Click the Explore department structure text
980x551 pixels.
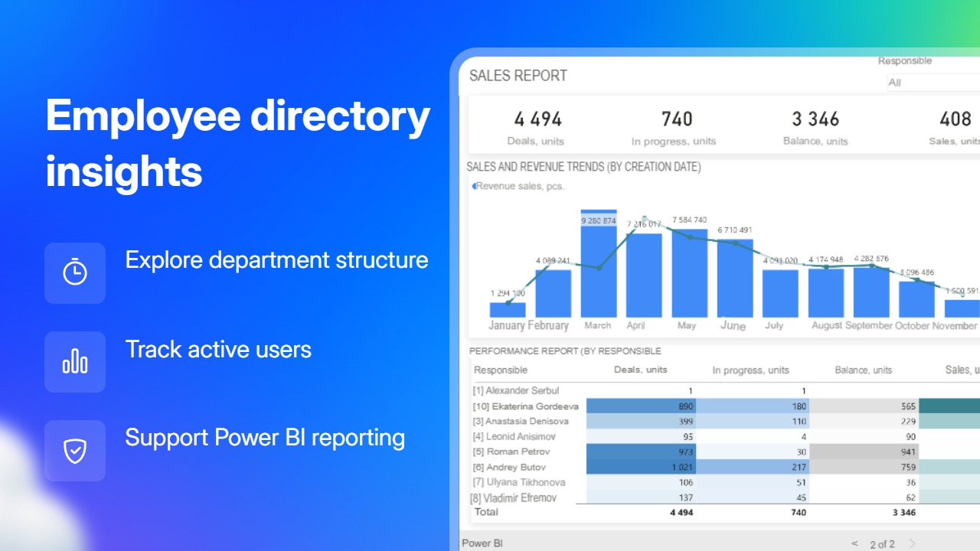(x=276, y=260)
